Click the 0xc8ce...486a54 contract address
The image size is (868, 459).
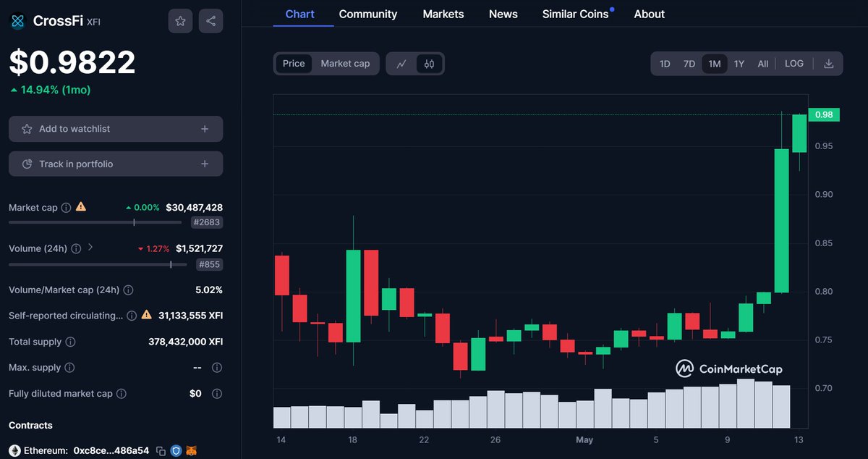pos(111,450)
